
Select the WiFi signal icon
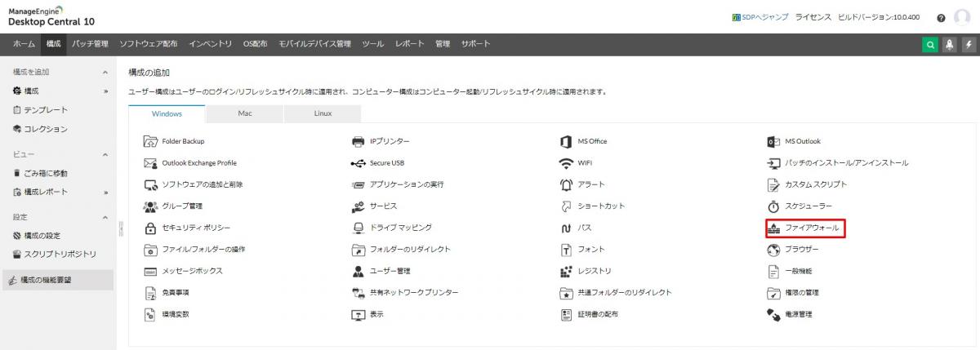pyautogui.click(x=565, y=162)
